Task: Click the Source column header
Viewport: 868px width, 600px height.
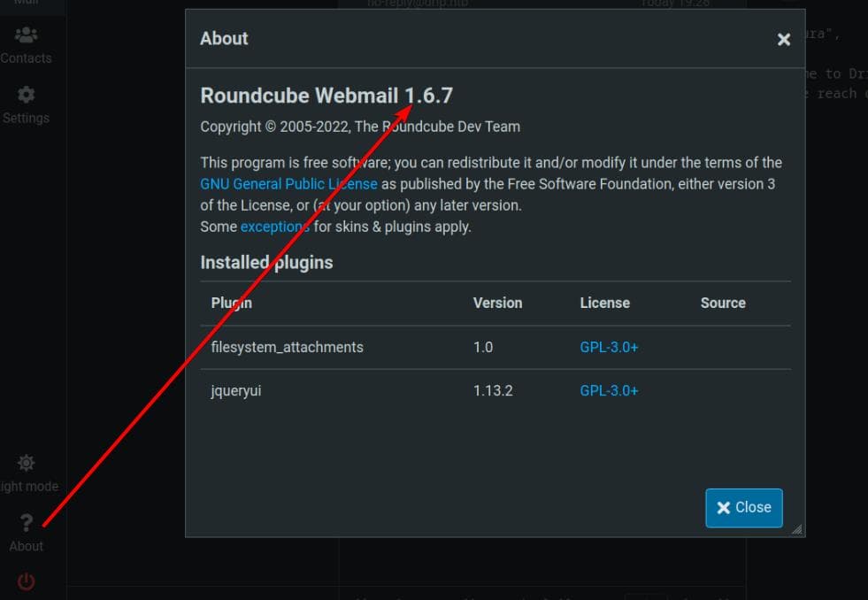Action: [723, 303]
